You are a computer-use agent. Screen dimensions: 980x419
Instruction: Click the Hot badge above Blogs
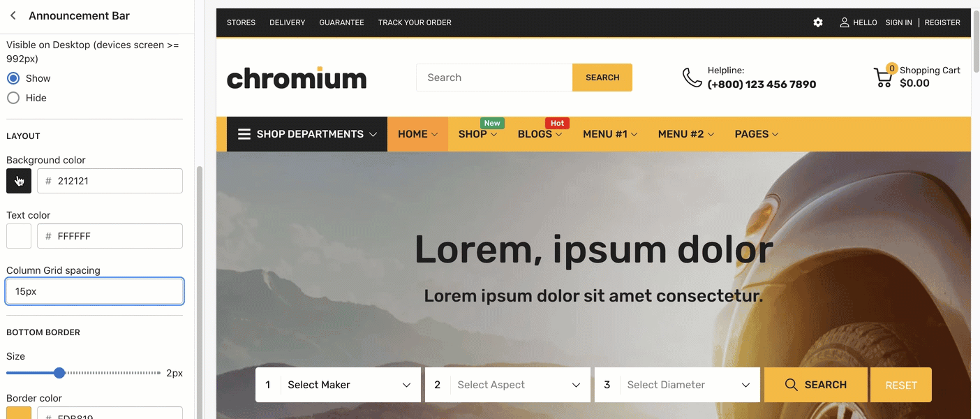(557, 123)
